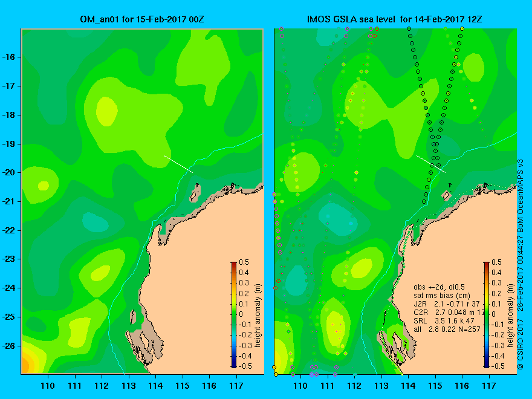Click the 0 label on the left map's color scale
532x399 pixels.
[241, 314]
